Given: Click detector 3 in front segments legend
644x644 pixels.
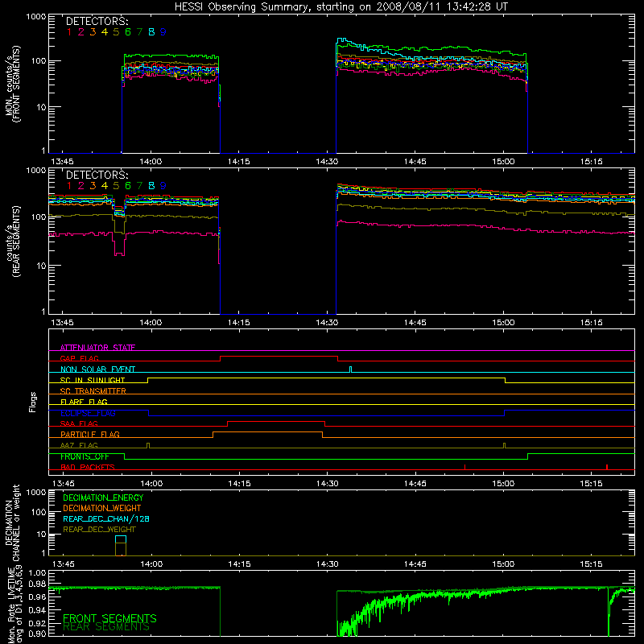Looking at the screenshot, I should 93,32.
